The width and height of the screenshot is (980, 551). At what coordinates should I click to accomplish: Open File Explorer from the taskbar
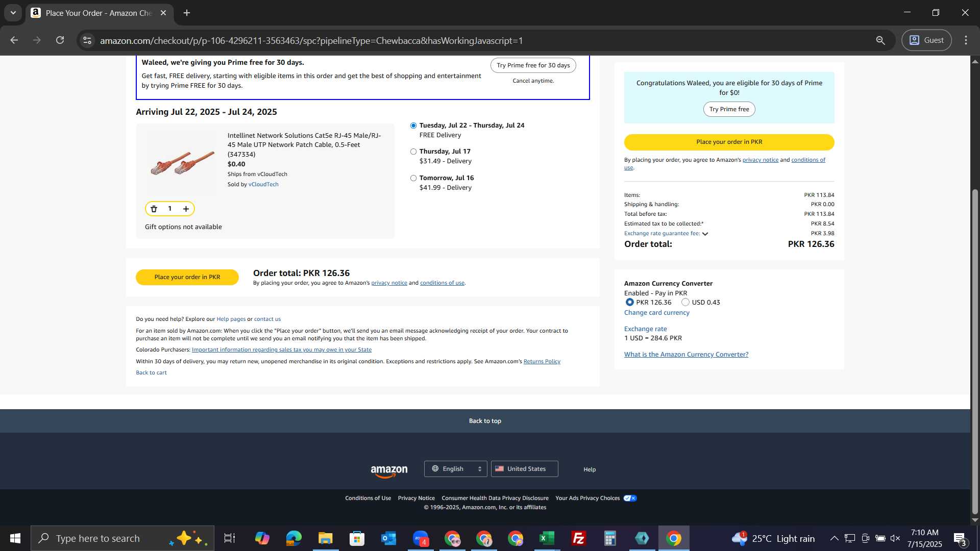(x=326, y=538)
